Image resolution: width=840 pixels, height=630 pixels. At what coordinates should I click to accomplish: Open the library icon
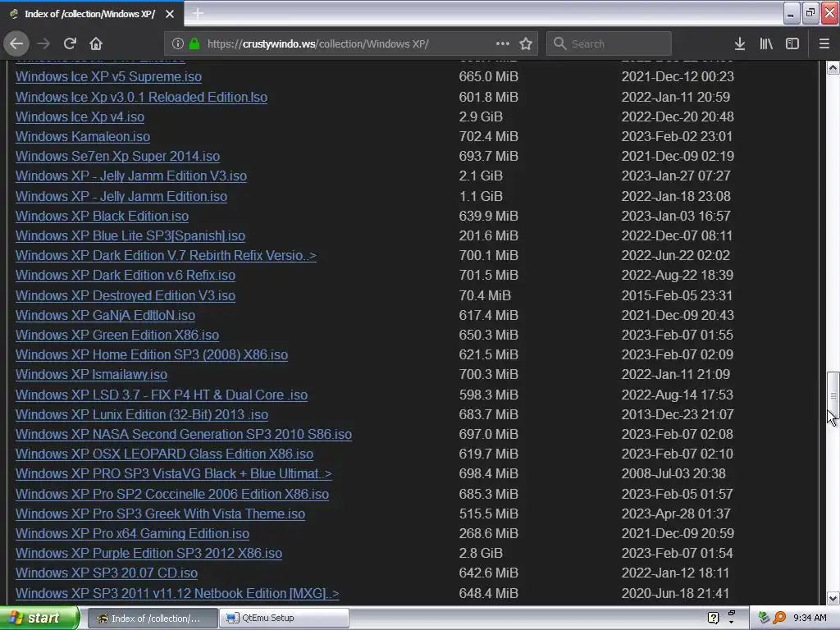[766, 43]
